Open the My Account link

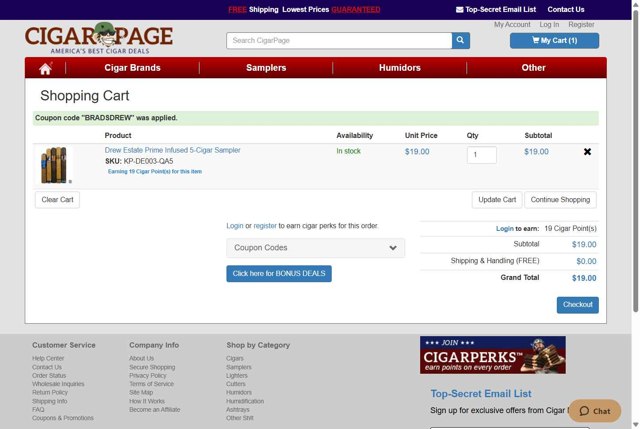coord(512,24)
